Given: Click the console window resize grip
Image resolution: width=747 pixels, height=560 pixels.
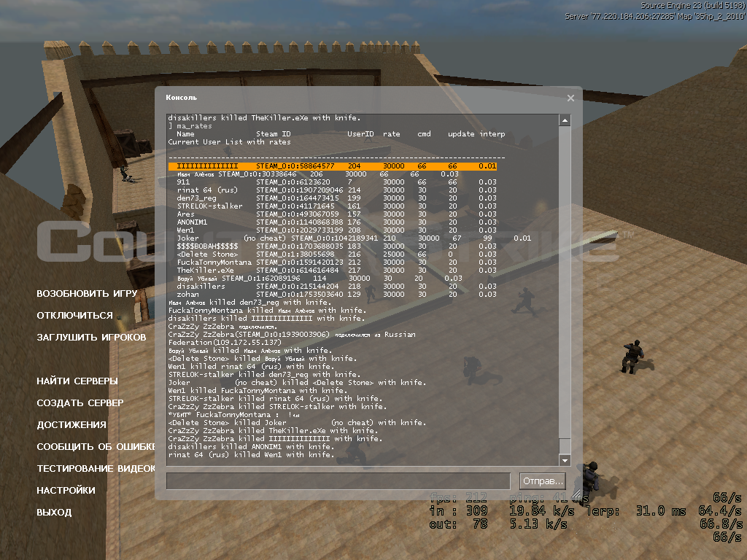Looking at the screenshot, I should 576,494.
